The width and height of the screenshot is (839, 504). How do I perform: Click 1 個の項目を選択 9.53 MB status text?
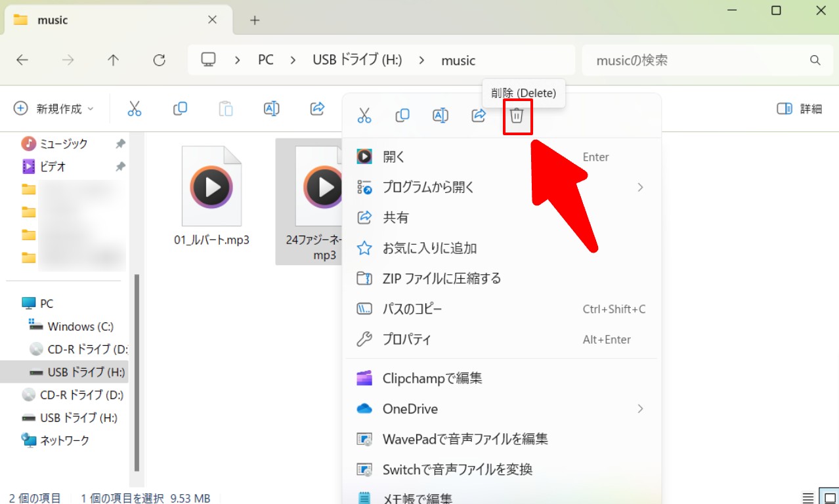145,498
